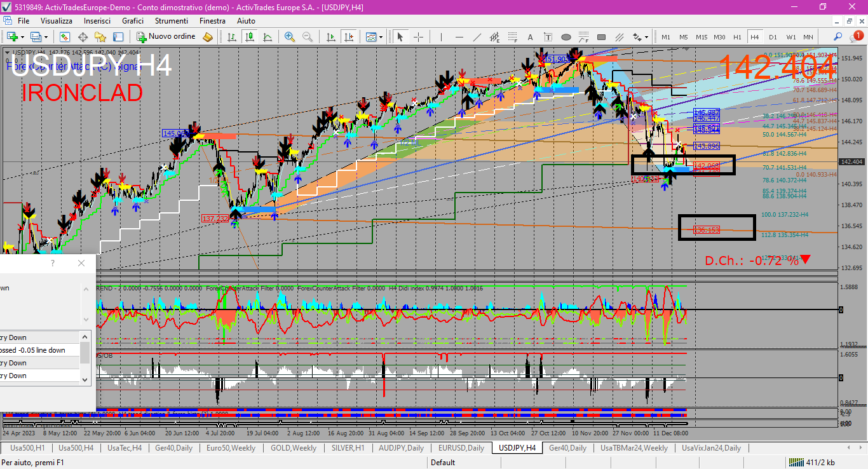This screenshot has width=868, height=469.
Task: Open the notifications chat icon
Action: point(856,37)
